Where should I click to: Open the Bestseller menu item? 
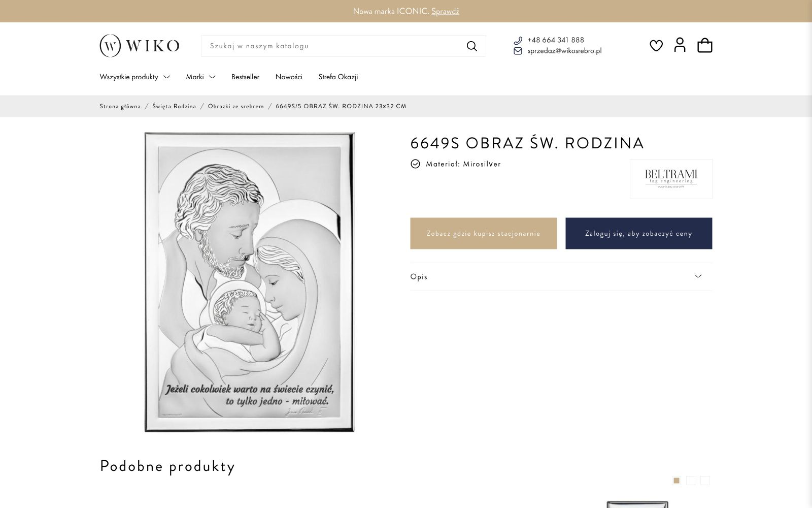click(245, 77)
